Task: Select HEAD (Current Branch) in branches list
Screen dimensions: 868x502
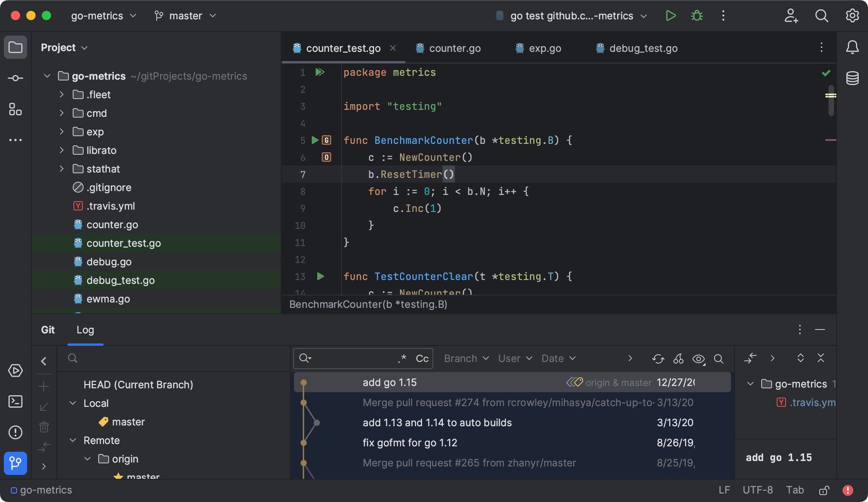Action: (x=138, y=384)
